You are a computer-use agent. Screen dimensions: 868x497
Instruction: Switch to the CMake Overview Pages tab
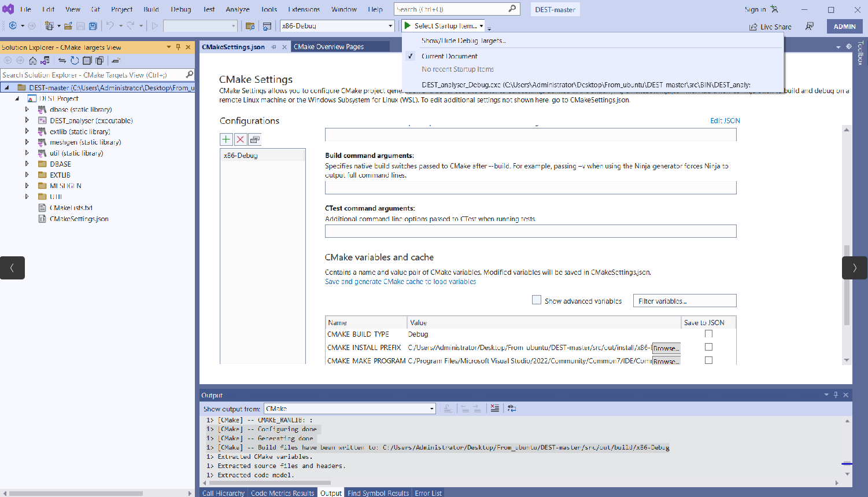328,47
